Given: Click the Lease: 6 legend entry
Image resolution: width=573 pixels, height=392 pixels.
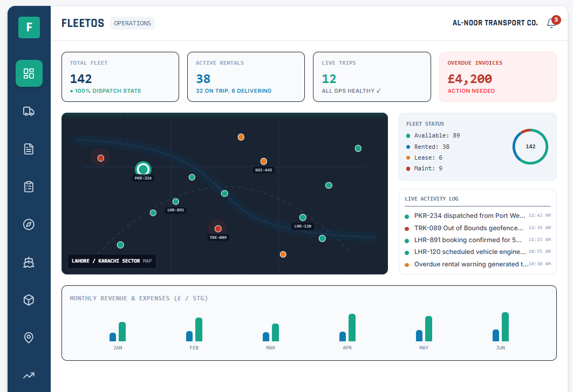Looking at the screenshot, I should (x=424, y=157).
